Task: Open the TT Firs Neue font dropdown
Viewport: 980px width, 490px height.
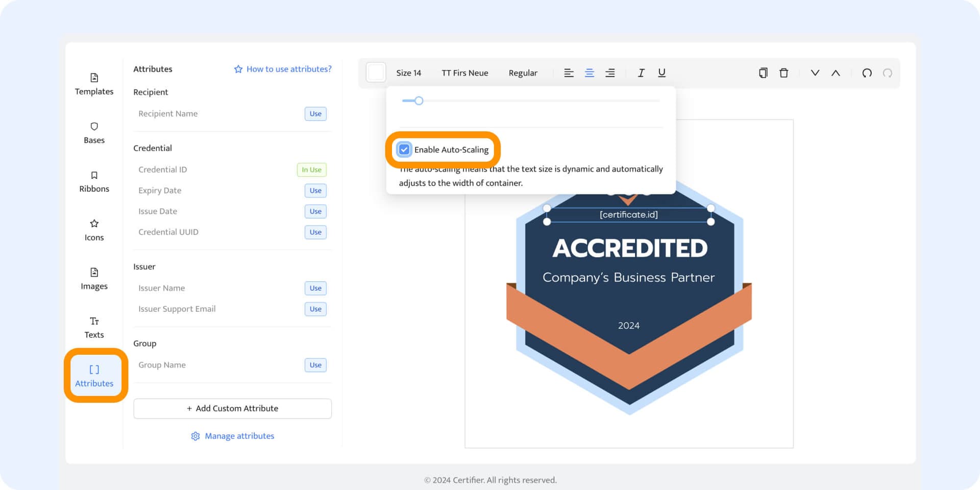Action: [x=465, y=72]
